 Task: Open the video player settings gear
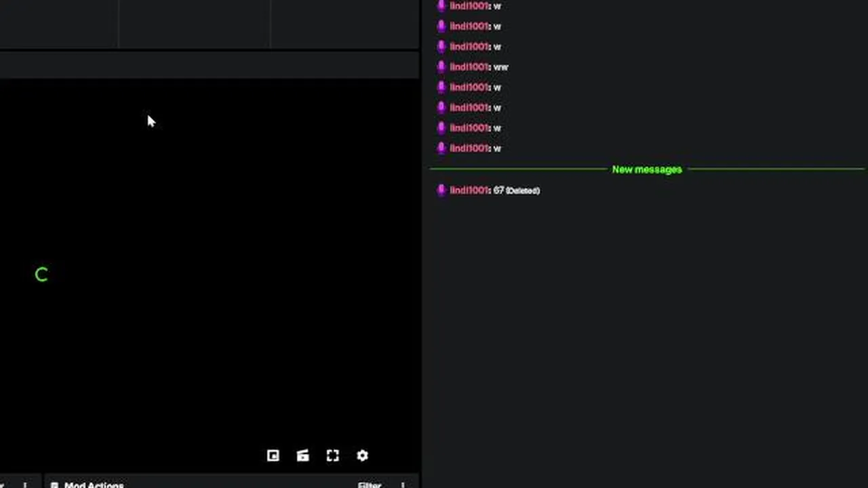362,455
